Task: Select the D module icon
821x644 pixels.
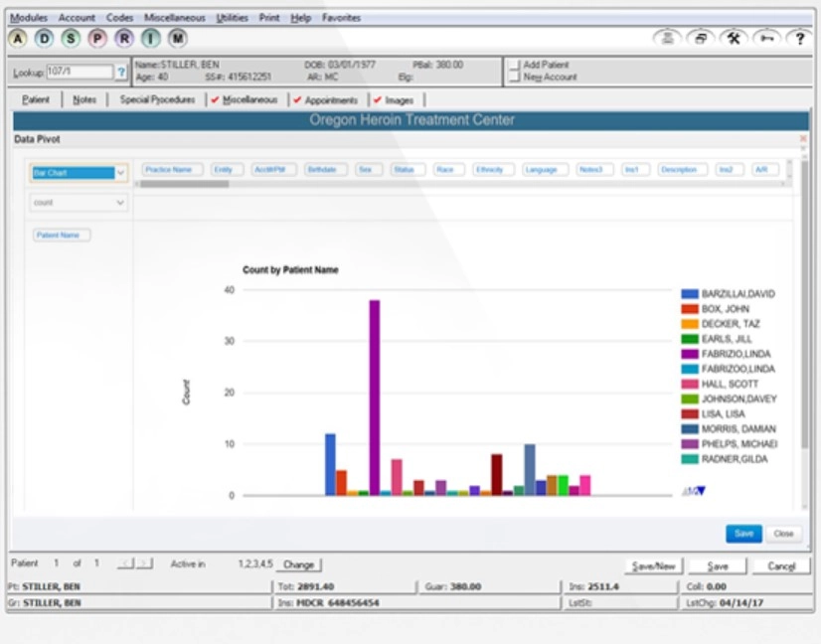Action: [x=42, y=37]
